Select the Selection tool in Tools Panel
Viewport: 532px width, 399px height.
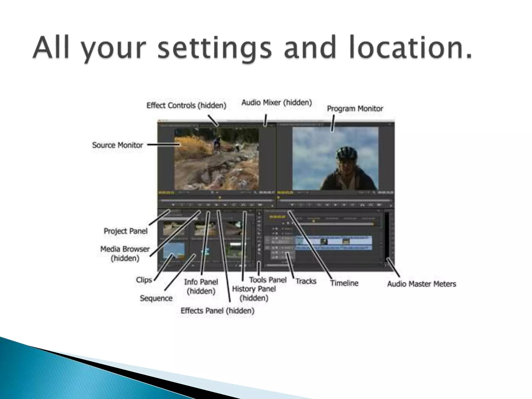[259, 214]
